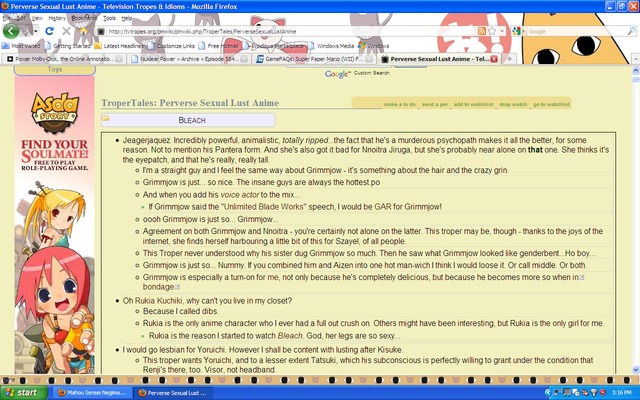Screen dimensions: 640x400
Task: Switch to Mahou Sensei Negima taskbar window
Action: click(92, 393)
